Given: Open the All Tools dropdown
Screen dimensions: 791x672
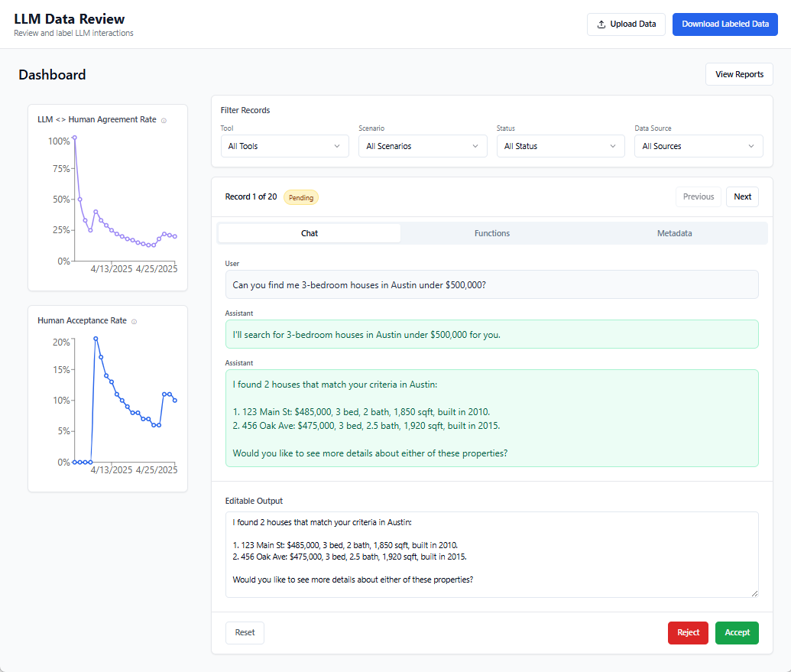Looking at the screenshot, I should (x=284, y=145).
